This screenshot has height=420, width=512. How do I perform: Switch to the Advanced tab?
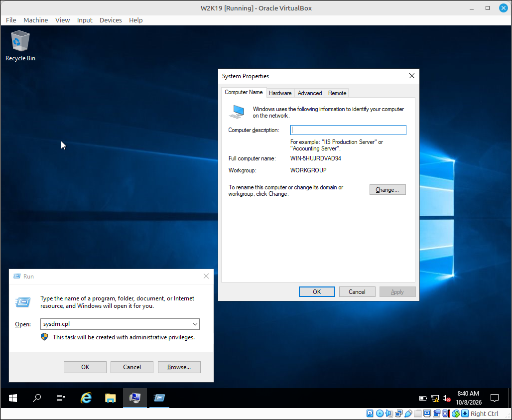point(310,93)
